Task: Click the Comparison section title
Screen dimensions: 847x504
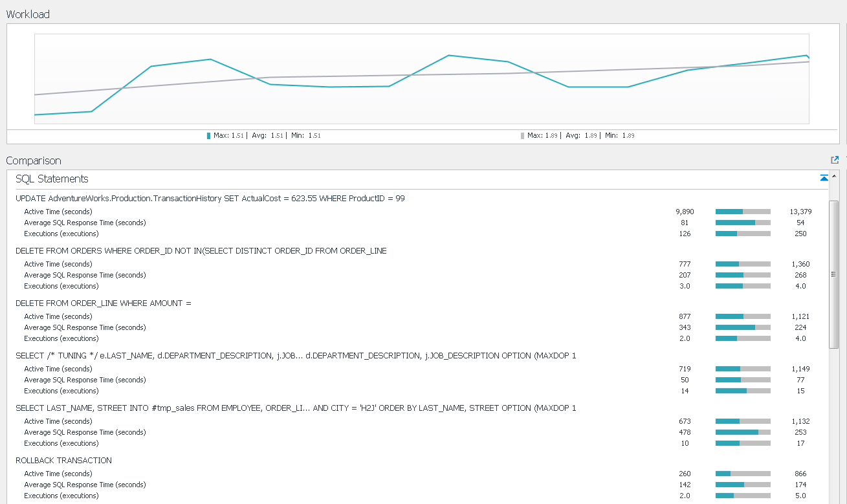Action: click(x=34, y=160)
